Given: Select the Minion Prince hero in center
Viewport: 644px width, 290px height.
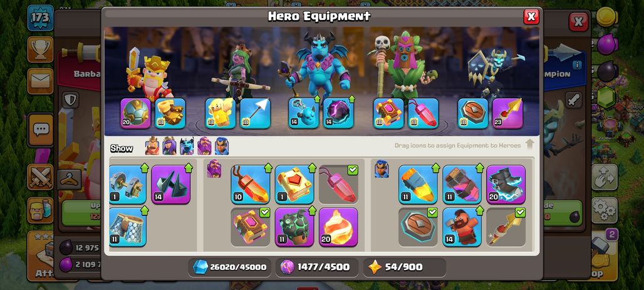Looking at the screenshot, I should (319, 66).
